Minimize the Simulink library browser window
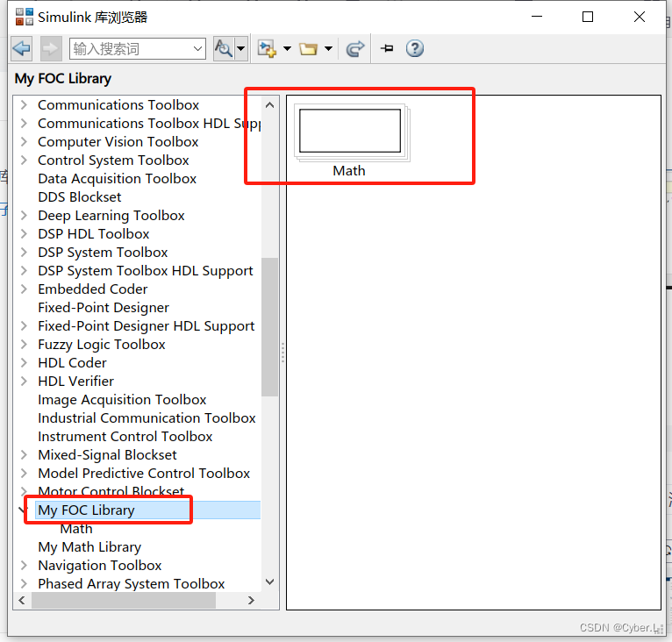Image resolution: width=672 pixels, height=642 pixels. [537, 17]
